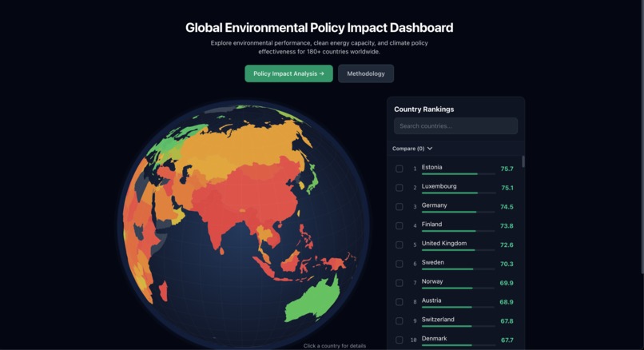The height and width of the screenshot is (350, 644).
Task: Click the 75.7 score for Estonia
Action: click(x=507, y=169)
